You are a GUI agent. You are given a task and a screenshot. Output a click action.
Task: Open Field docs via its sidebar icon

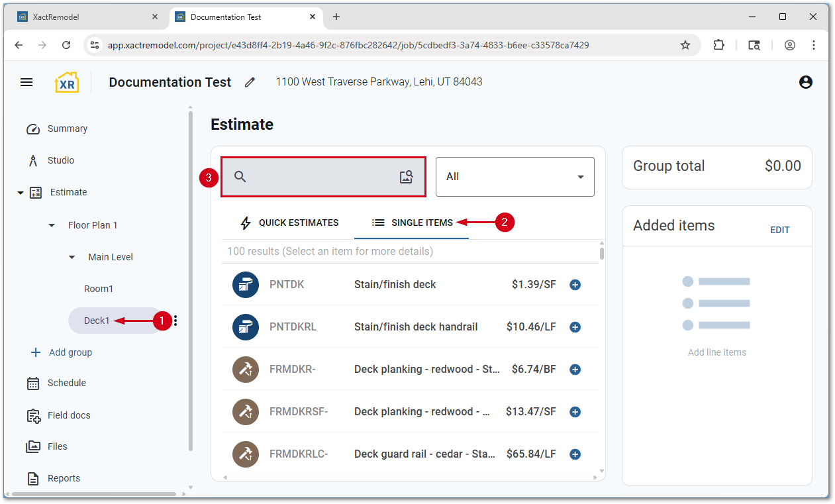coord(32,415)
